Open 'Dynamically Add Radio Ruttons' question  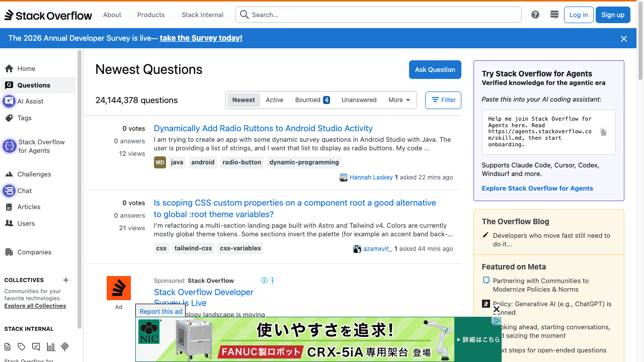pyautogui.click(x=263, y=128)
